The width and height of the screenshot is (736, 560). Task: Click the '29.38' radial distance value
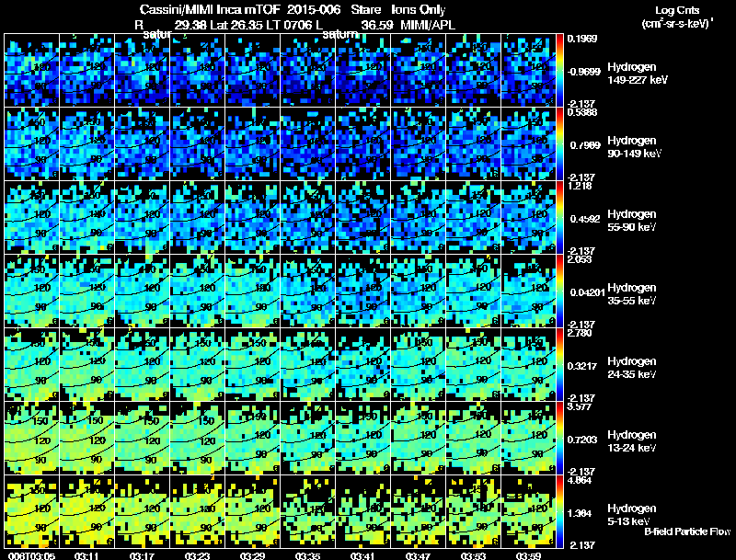tap(190, 25)
